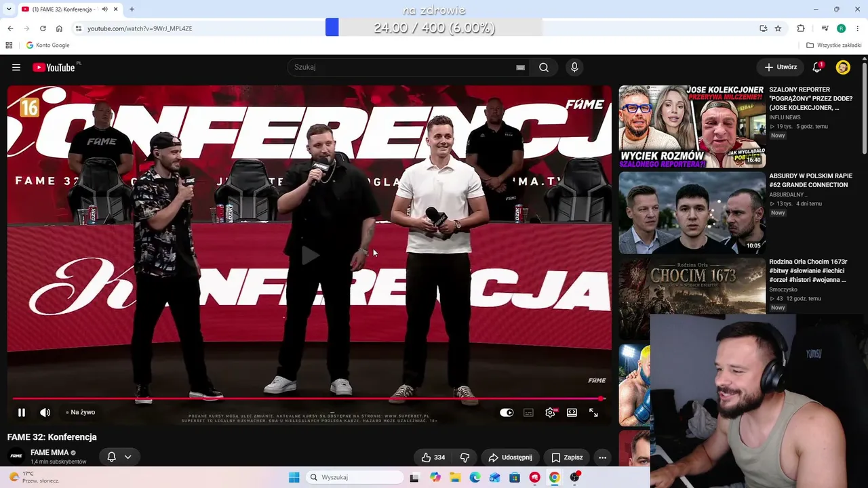Go to the browser home page
This screenshot has height=488, width=868.
[x=59, y=28]
